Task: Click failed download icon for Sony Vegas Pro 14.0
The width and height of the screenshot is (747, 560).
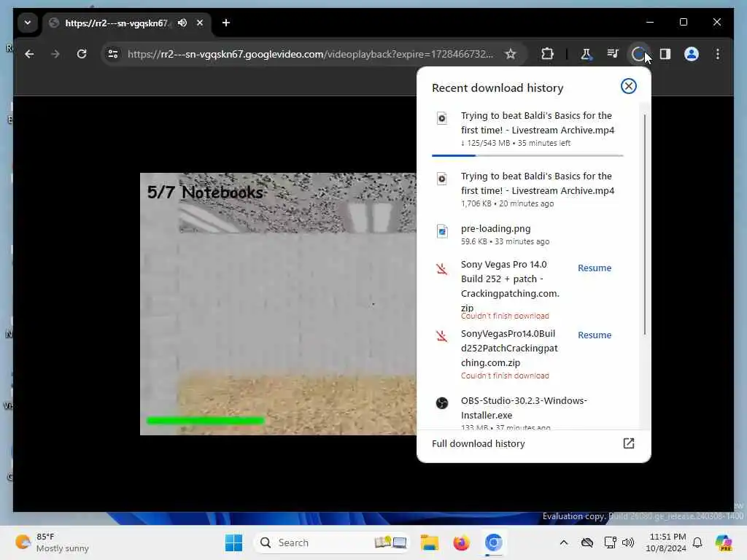Action: tap(441, 269)
